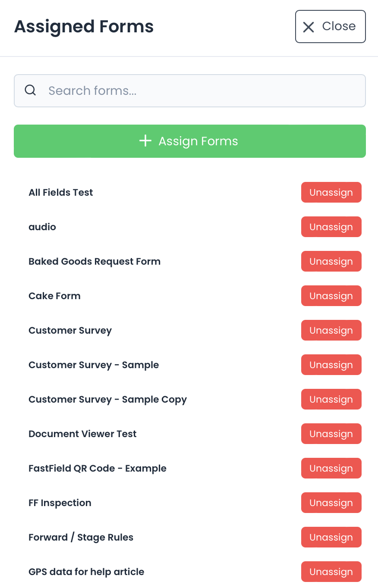Unassign the FF Inspection form
The height and width of the screenshot is (588, 378).
click(x=331, y=503)
